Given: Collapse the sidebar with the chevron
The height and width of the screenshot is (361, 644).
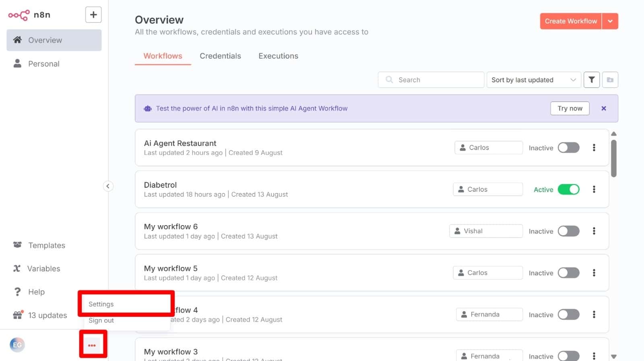Looking at the screenshot, I should point(108,186).
